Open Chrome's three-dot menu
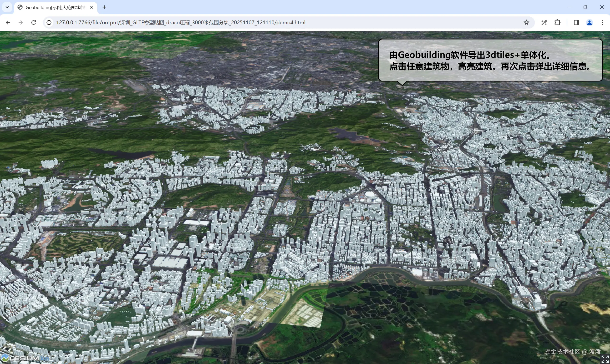Viewport: 610px width, 364px height. tap(602, 23)
